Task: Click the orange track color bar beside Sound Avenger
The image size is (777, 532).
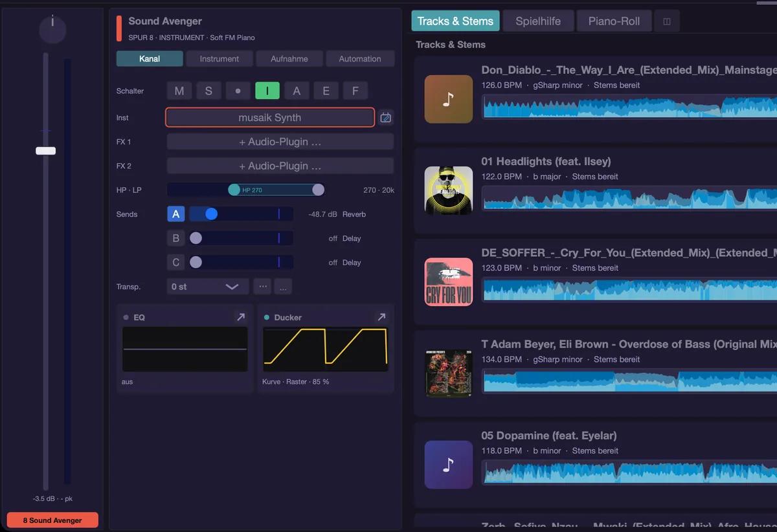Action: 119,28
